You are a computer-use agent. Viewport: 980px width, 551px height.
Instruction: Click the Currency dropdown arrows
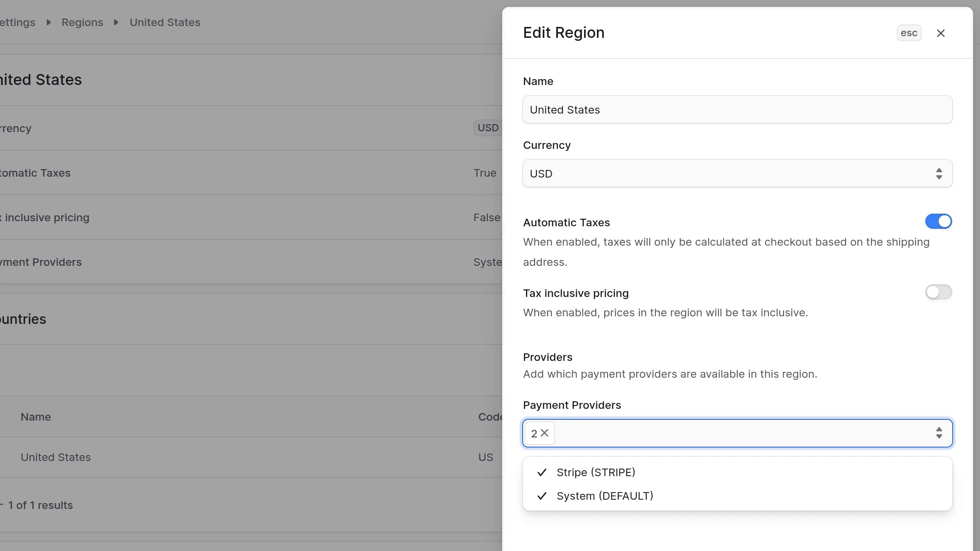(x=939, y=173)
